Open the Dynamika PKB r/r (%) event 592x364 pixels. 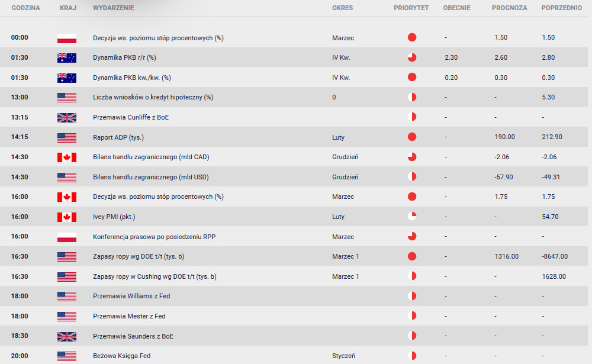[x=124, y=58]
